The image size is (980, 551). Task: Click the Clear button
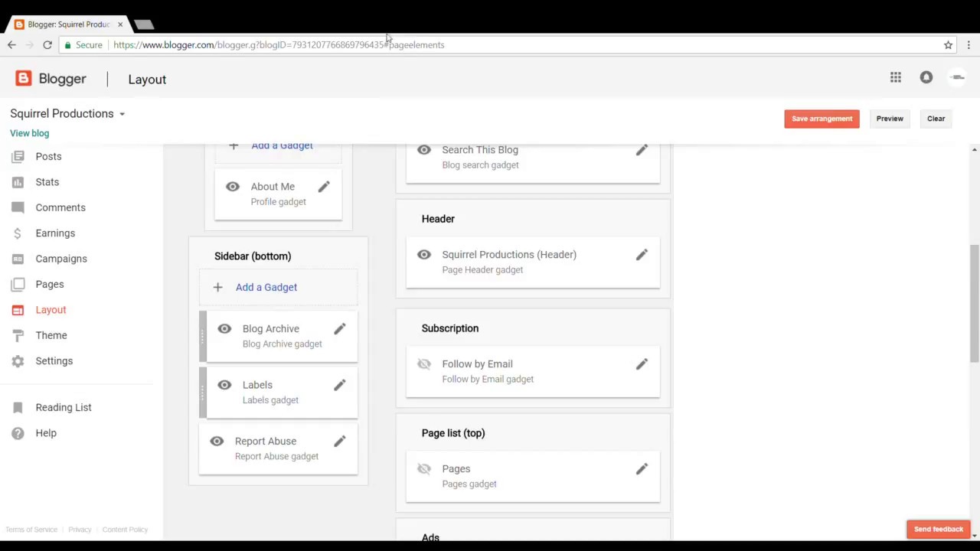coord(936,119)
